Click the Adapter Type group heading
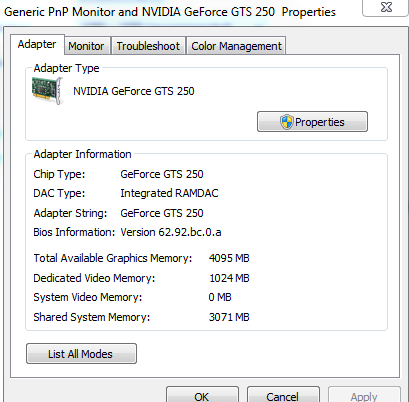 click(66, 68)
